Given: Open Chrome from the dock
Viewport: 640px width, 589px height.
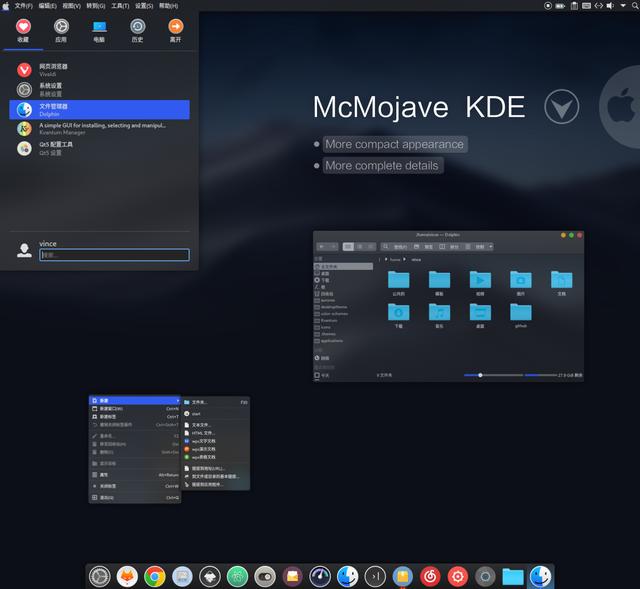Looking at the screenshot, I should pos(154,576).
